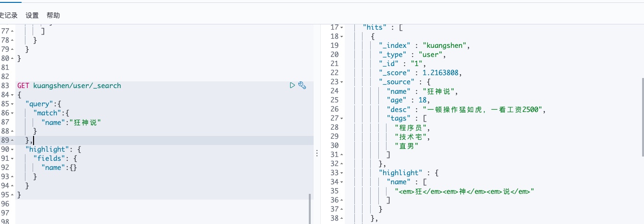Screen dimensions: 644x224
Task: Click the send request play icon
Action: point(293,86)
